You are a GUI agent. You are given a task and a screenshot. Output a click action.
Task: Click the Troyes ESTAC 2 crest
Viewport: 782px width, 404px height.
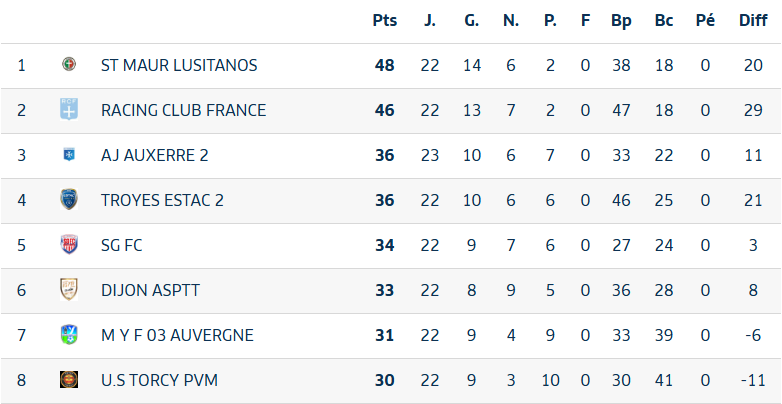click(x=69, y=200)
